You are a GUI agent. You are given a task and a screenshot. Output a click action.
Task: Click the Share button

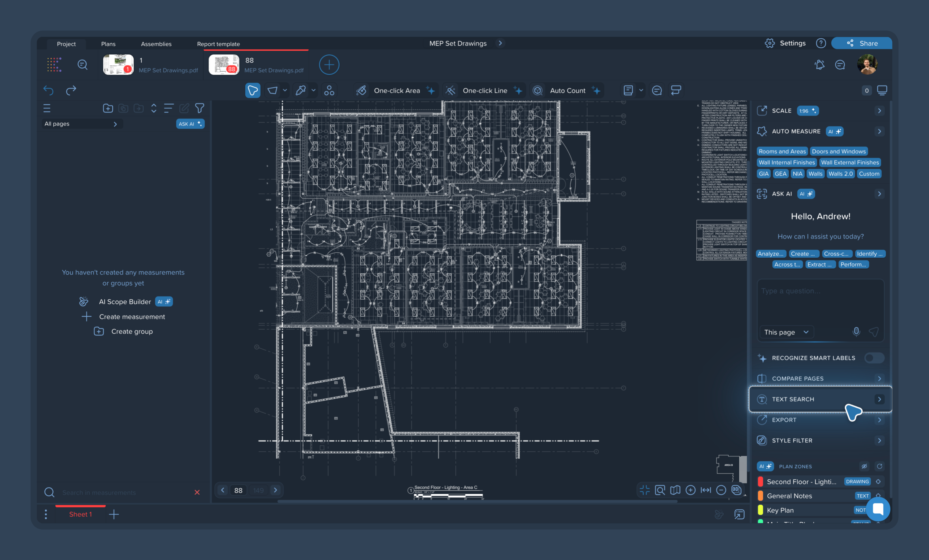(x=862, y=43)
